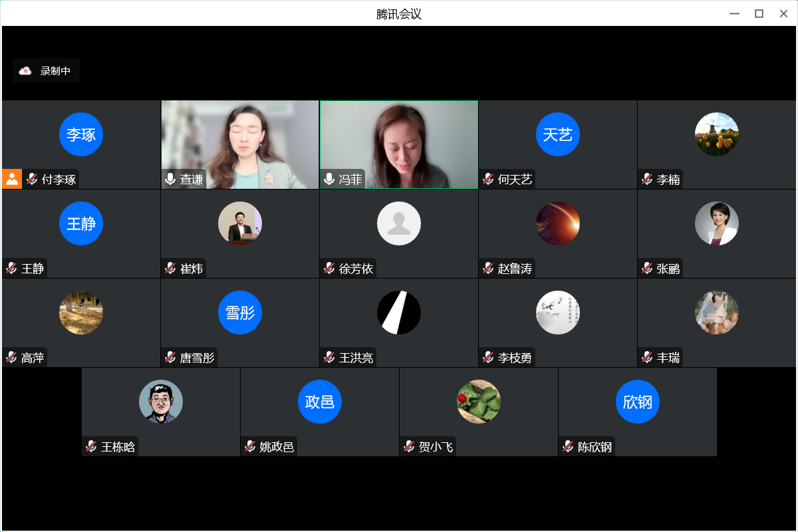This screenshot has height=532, width=798.
Task: Click the active microphone icon next to 查谦
Action: (x=171, y=179)
